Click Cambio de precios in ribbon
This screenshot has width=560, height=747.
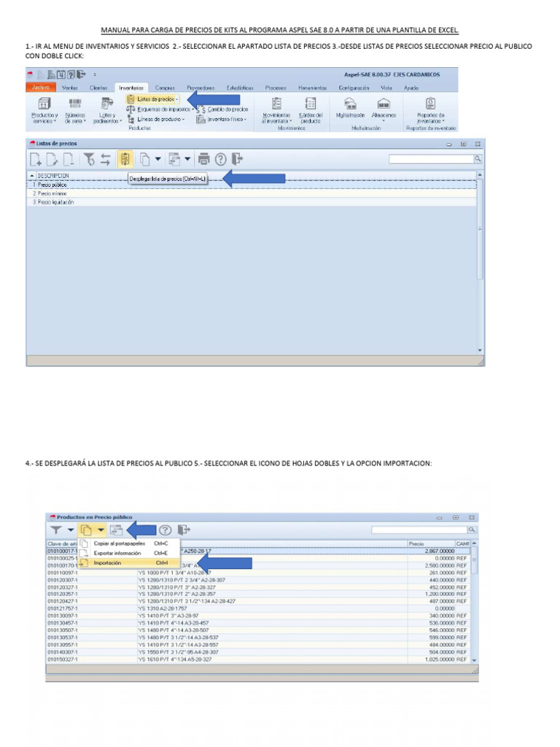point(222,109)
